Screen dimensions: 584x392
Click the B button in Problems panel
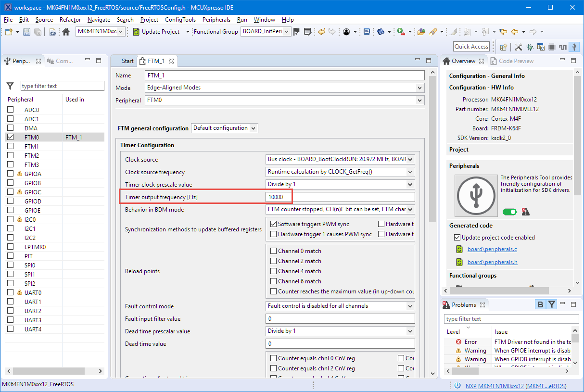(x=540, y=304)
